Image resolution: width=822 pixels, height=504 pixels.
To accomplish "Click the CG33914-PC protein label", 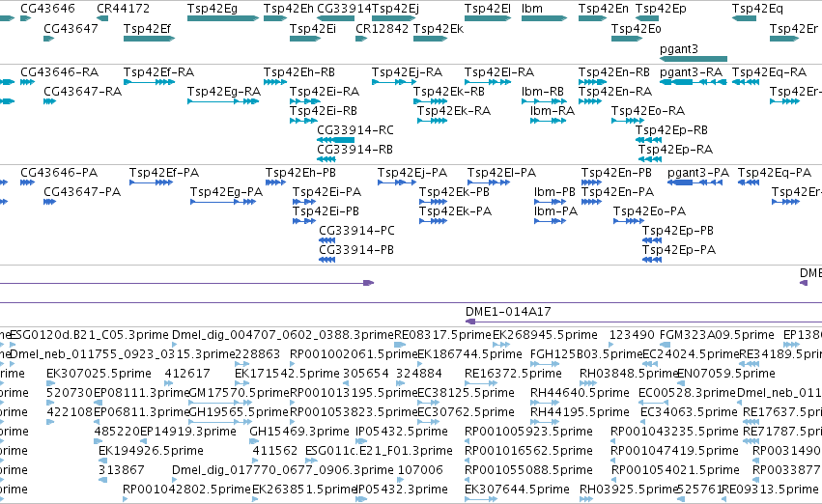I will coord(357,231).
